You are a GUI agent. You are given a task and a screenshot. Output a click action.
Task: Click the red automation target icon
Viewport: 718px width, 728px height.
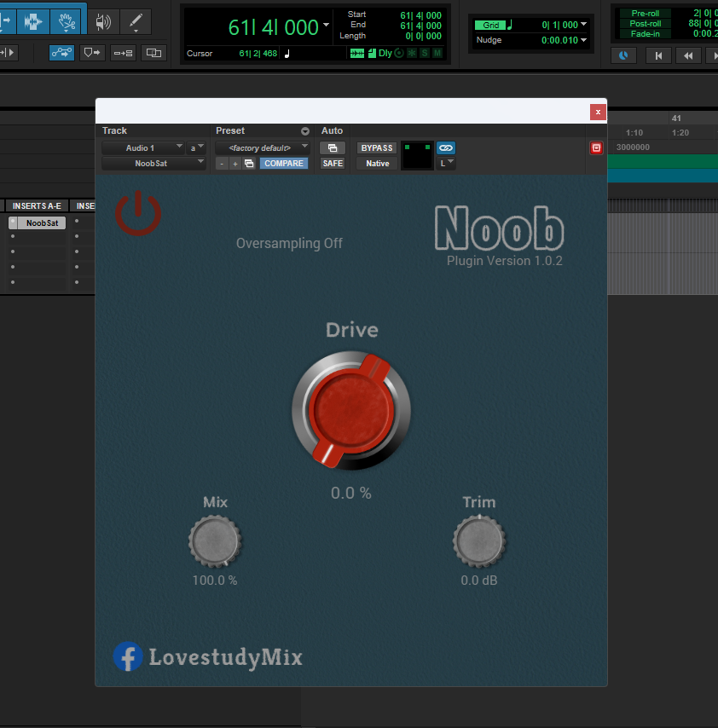tap(595, 147)
